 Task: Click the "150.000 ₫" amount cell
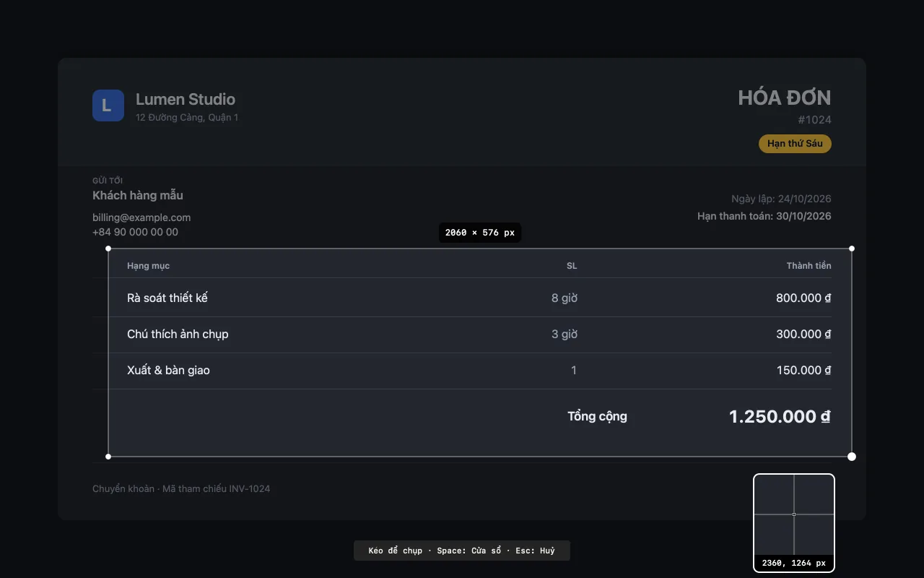coord(803,370)
